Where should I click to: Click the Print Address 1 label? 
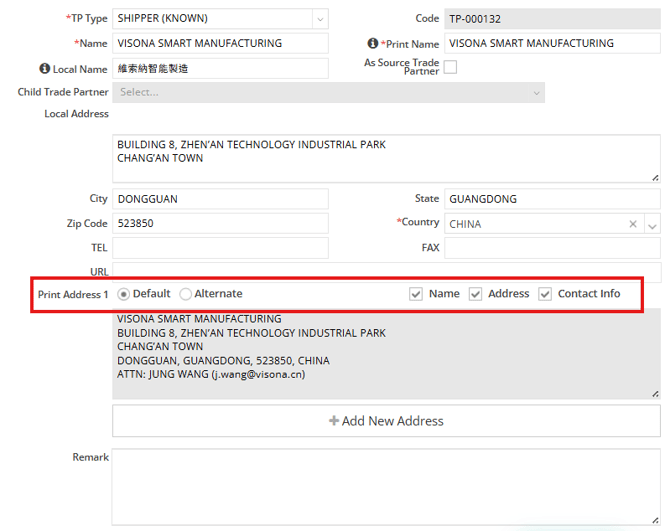(x=73, y=295)
